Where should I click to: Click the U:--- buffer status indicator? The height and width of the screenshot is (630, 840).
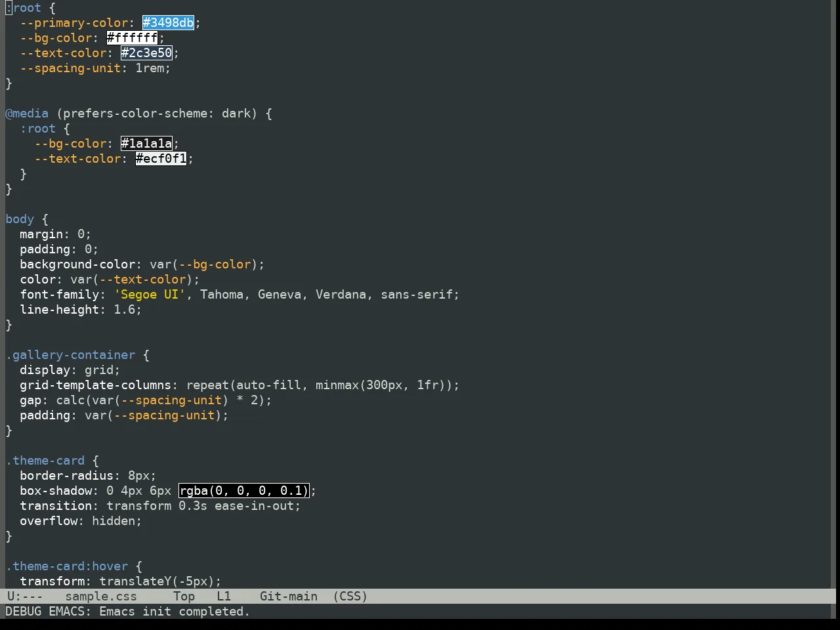pyautogui.click(x=25, y=597)
